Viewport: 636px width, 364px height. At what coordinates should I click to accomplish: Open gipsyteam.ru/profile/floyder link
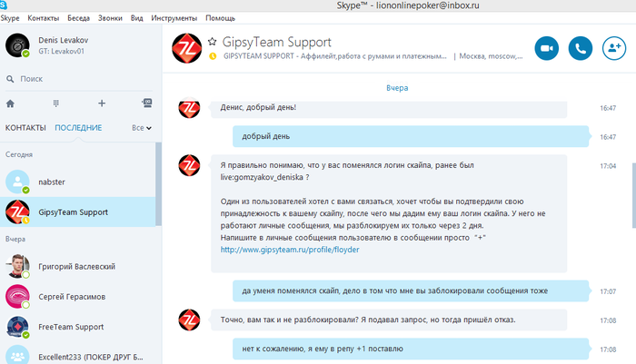[290, 250]
